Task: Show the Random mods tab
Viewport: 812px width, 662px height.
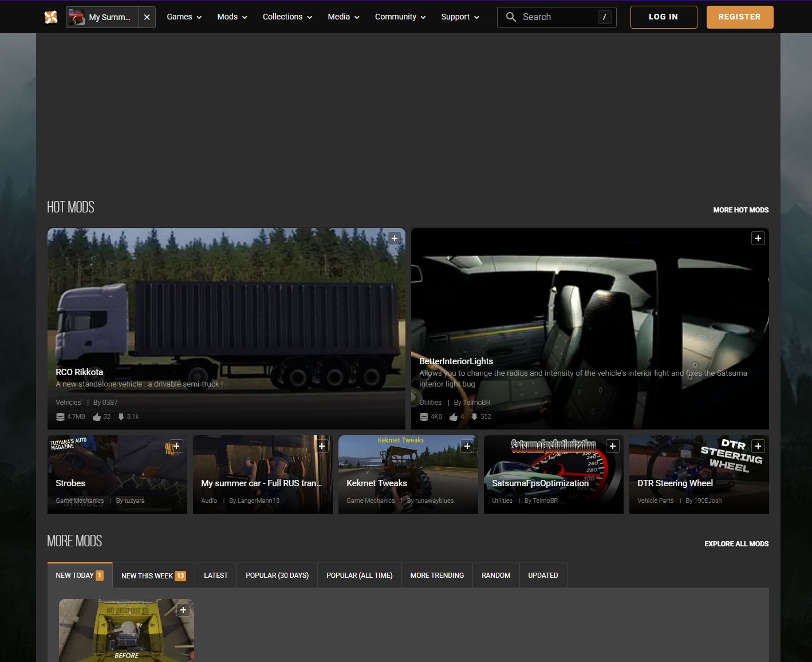Action: click(496, 576)
